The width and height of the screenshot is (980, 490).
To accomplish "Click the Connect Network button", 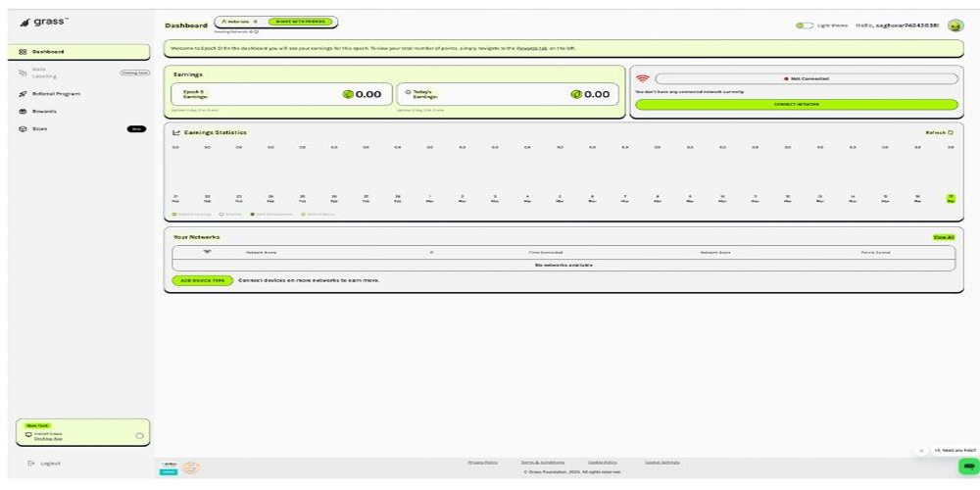I will [x=796, y=104].
